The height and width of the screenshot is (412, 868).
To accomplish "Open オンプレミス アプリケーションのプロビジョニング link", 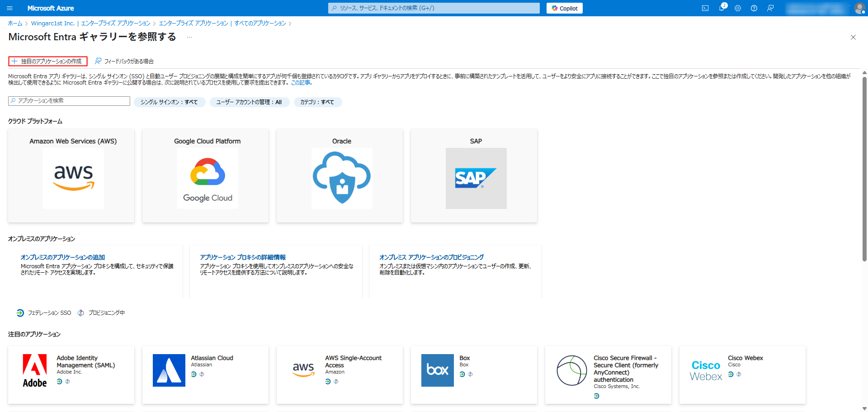I will click(x=432, y=257).
